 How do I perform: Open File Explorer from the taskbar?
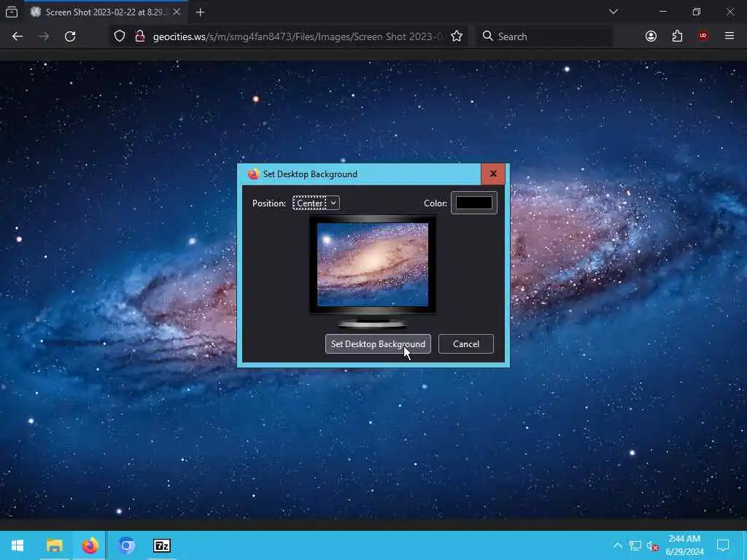(x=54, y=545)
